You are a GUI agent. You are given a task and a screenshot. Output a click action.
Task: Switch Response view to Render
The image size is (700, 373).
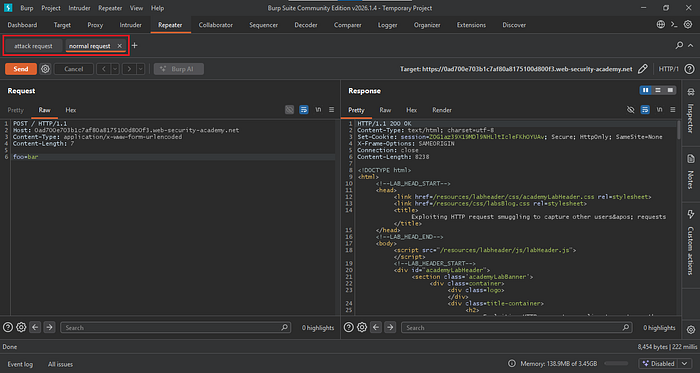point(442,110)
